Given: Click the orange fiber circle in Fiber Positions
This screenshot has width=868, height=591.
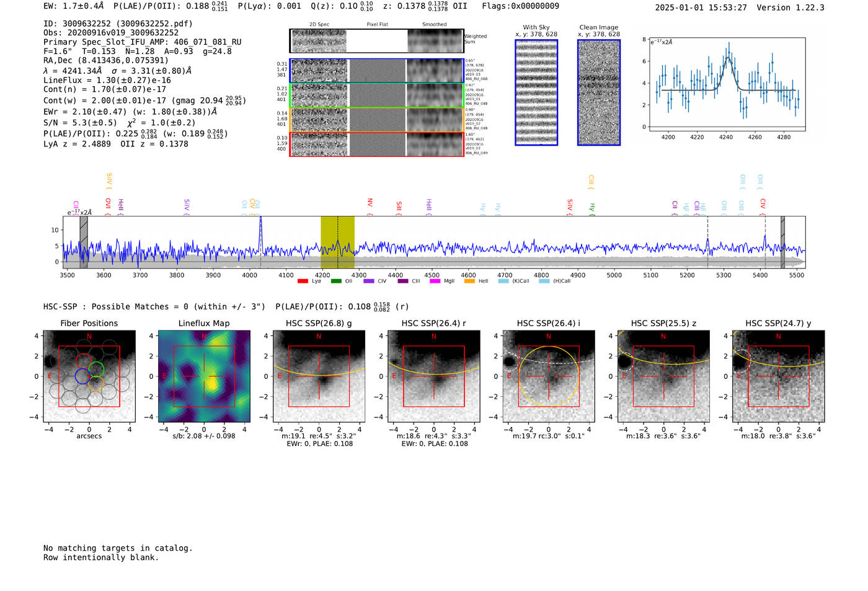Looking at the screenshot, I should pyautogui.click(x=96, y=383).
